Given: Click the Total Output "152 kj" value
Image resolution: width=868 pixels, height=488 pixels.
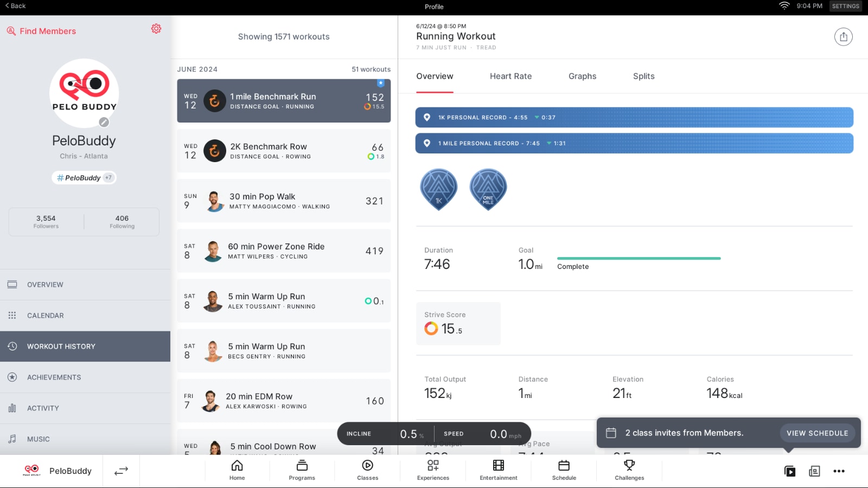Looking at the screenshot, I should 438,393.
